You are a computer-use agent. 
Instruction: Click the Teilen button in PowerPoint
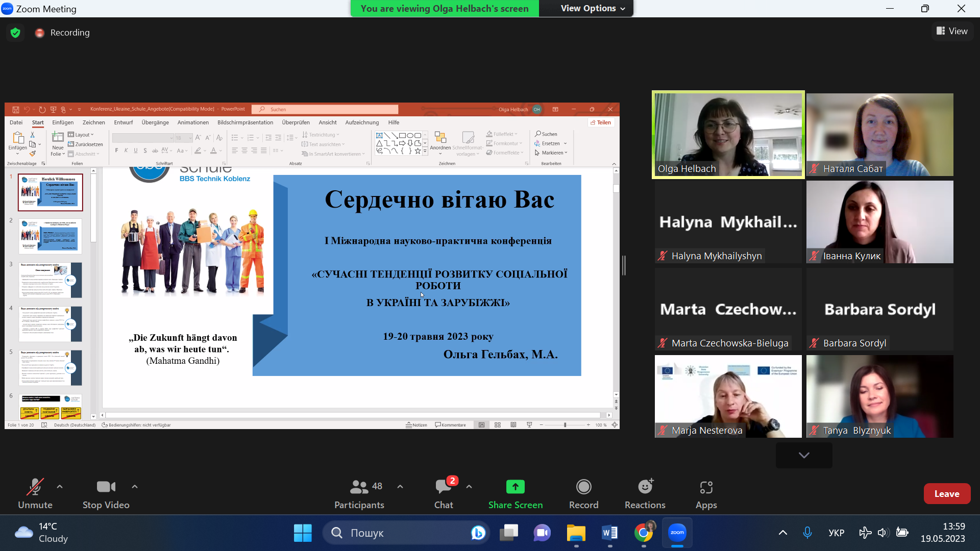(601, 122)
